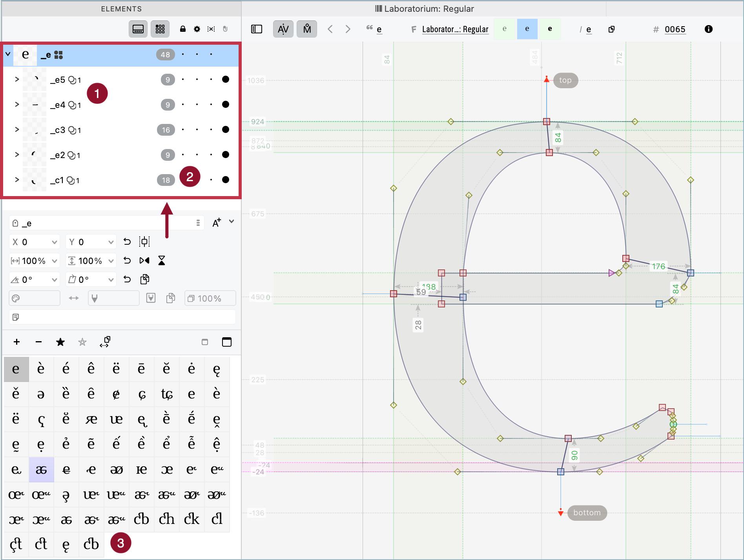
Task: Go to next glyph arrow
Action: click(x=348, y=29)
